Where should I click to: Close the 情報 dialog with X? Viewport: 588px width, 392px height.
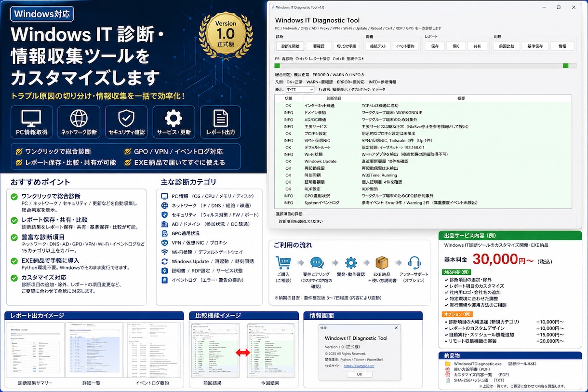click(x=396, y=327)
